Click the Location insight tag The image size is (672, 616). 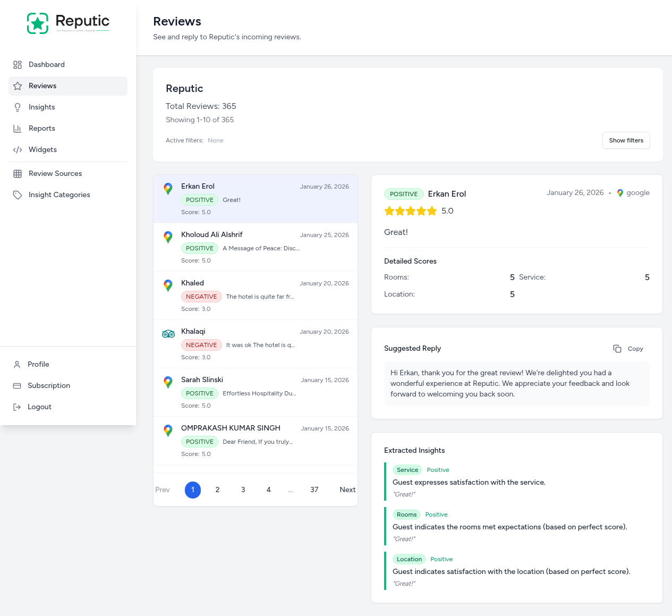409,559
